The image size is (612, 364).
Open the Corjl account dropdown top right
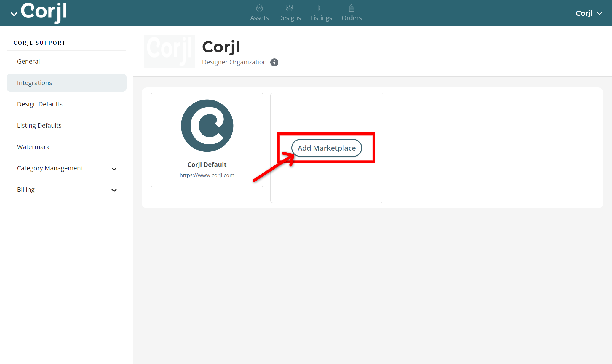[588, 13]
